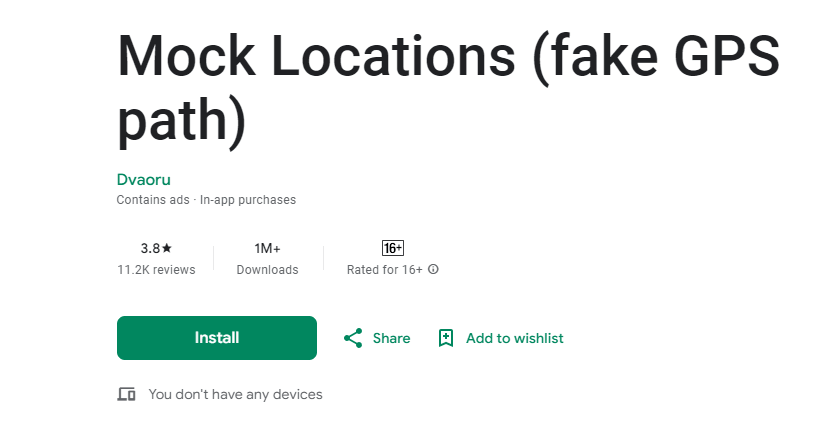
Task: Click the 1M+ downloads figure
Action: pyautogui.click(x=267, y=248)
